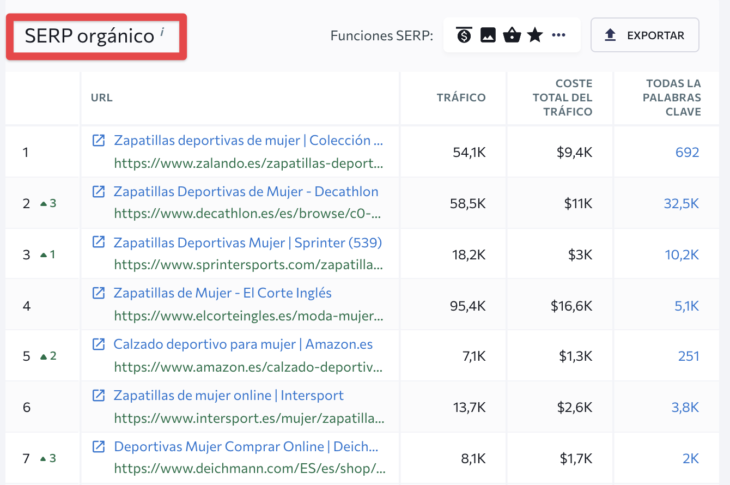Open external link icon for Amazon.es result

point(98,344)
